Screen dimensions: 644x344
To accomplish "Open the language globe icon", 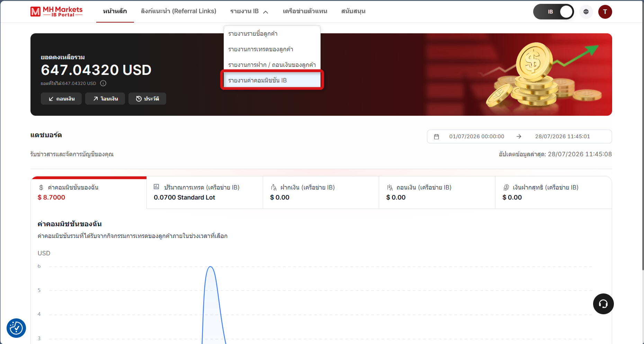I will pyautogui.click(x=586, y=12).
